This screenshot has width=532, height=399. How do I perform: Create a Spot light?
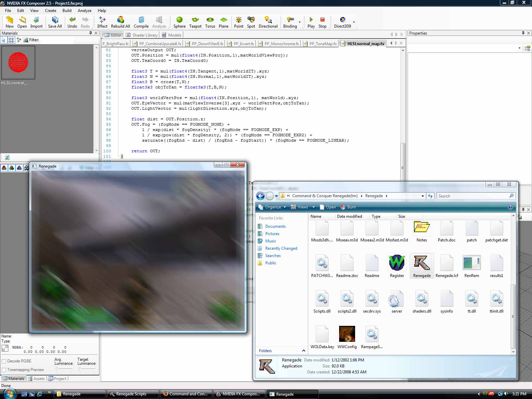tap(251, 22)
